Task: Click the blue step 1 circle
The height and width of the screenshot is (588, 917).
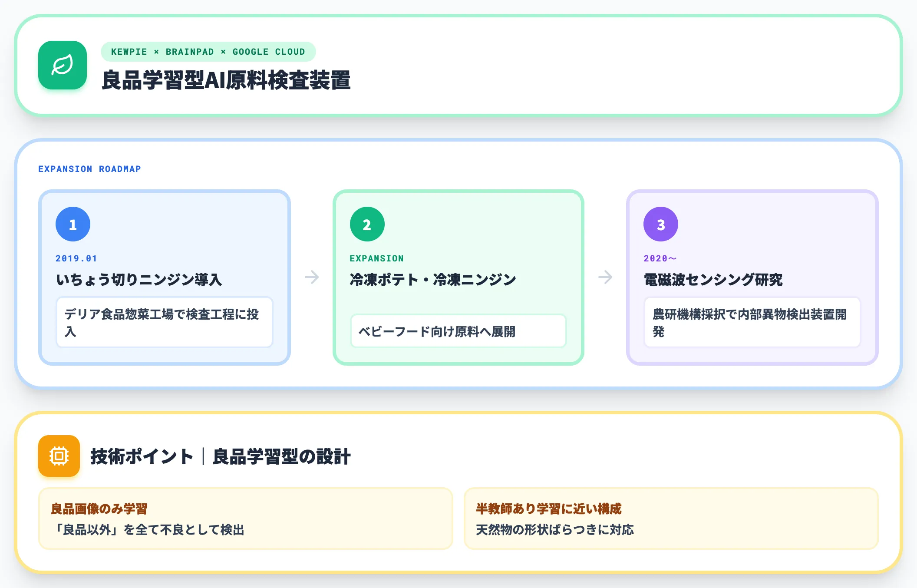Action: [73, 224]
